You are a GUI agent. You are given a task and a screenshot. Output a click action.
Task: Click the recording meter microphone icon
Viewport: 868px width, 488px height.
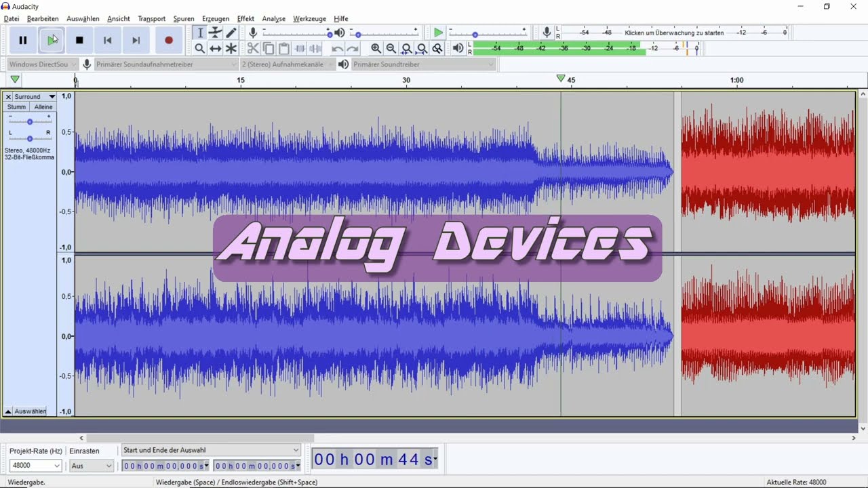547,33
